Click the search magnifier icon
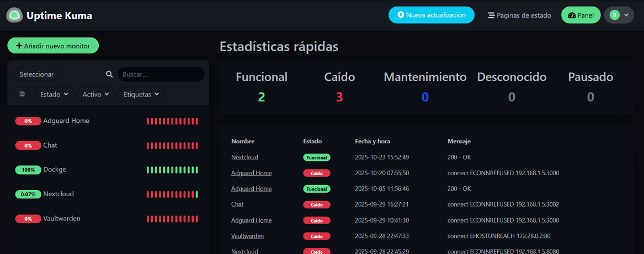This screenshot has width=644, height=254. [109, 74]
